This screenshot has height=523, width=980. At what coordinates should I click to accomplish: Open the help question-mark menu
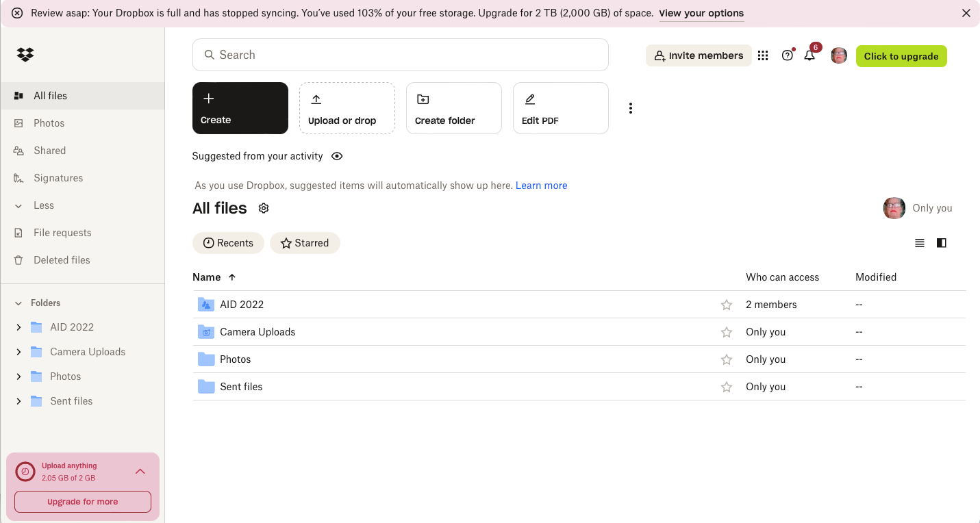(x=787, y=55)
